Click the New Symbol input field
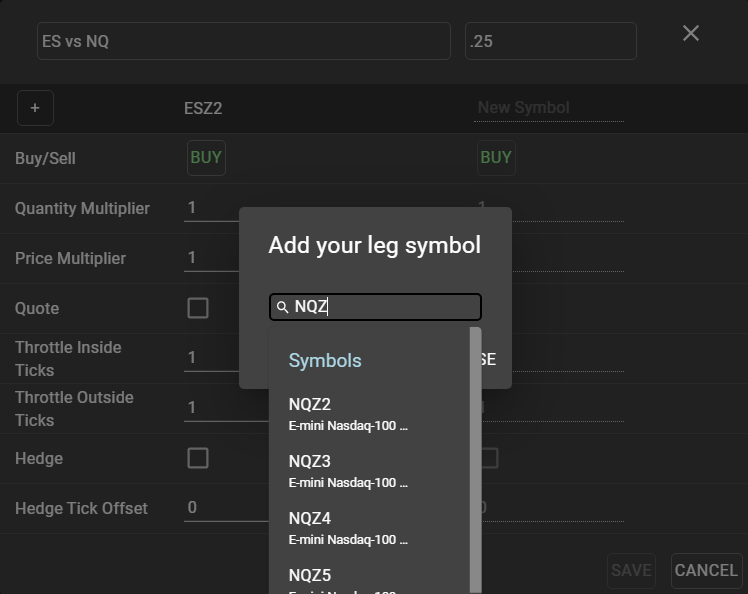Screen dimensions: 748x594 549,108
